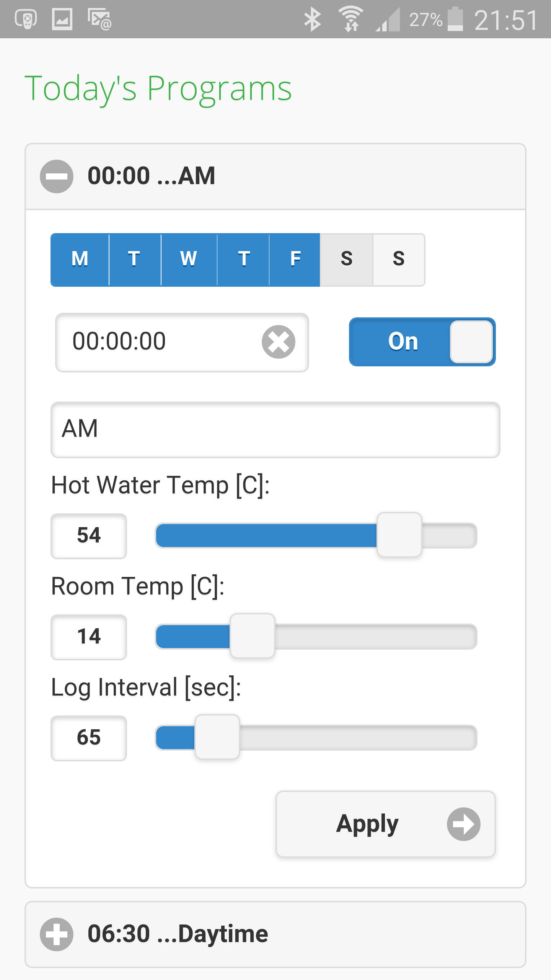Deselect Friday in day selector
The height and width of the screenshot is (980, 551).
295,260
